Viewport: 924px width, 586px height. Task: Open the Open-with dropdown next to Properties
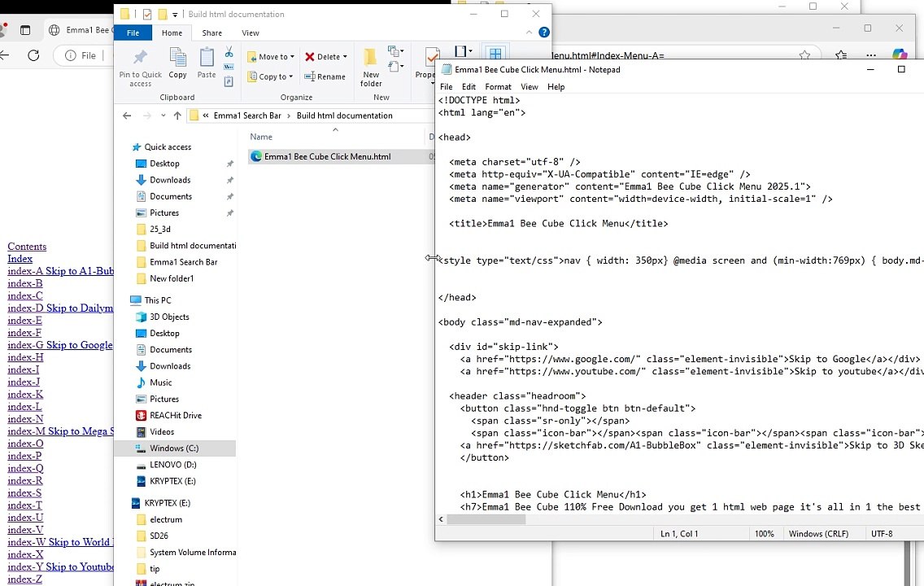(463, 51)
